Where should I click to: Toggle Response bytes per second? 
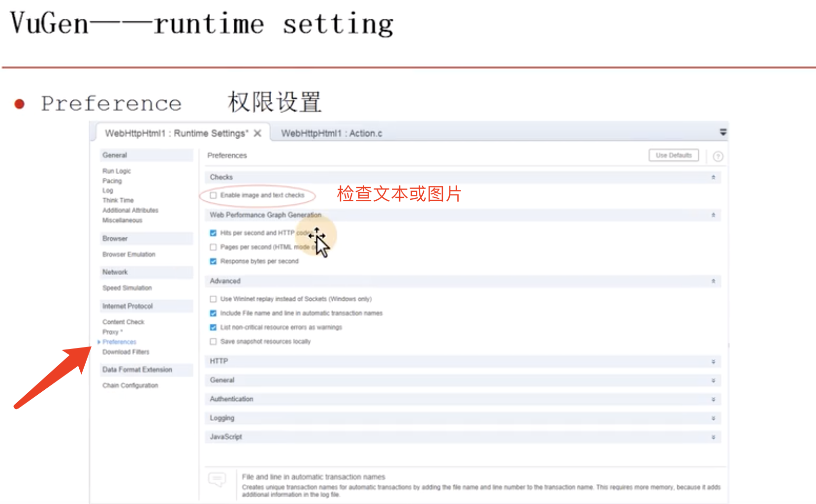213,261
